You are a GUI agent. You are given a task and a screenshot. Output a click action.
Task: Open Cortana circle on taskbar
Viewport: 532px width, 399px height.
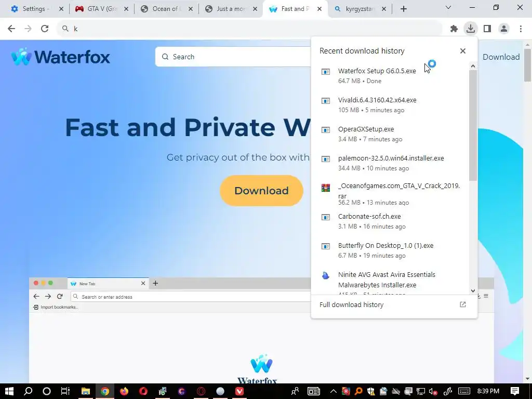pyautogui.click(x=46, y=391)
